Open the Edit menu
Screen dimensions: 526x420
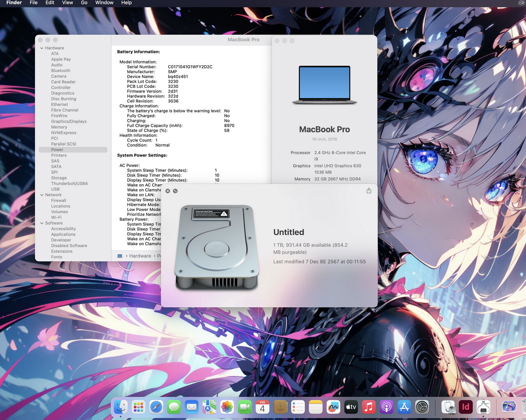50,3
